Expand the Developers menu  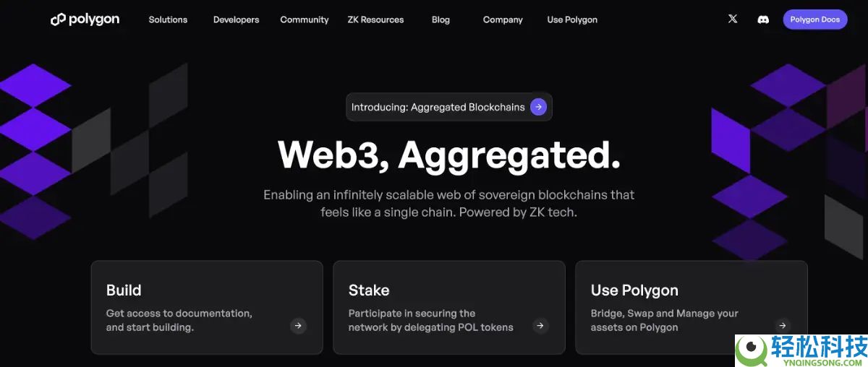pyautogui.click(x=236, y=20)
